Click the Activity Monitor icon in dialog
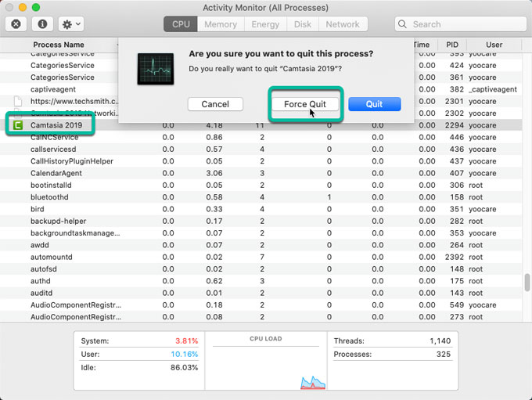This screenshot has height=400, width=532. coord(155,68)
